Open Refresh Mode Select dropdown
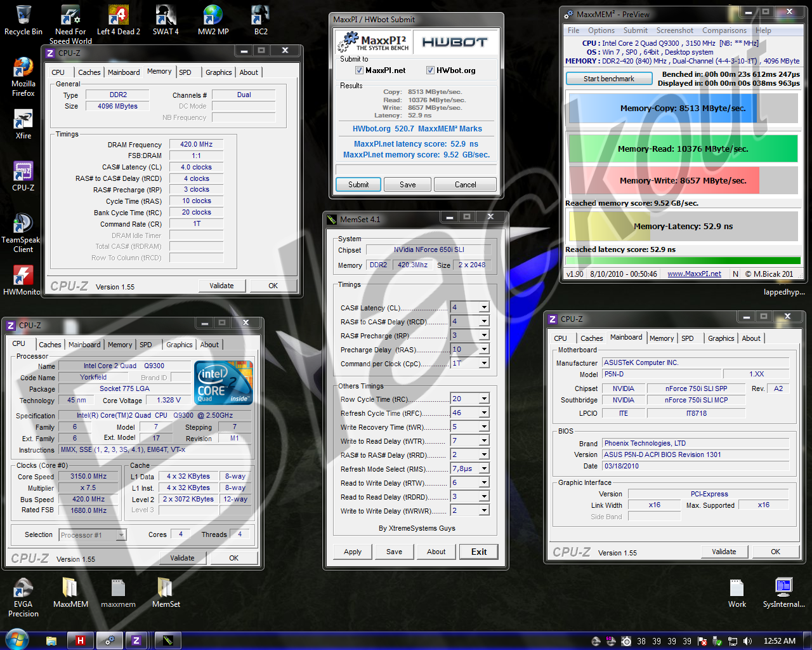The width and height of the screenshot is (812, 650). tap(484, 468)
